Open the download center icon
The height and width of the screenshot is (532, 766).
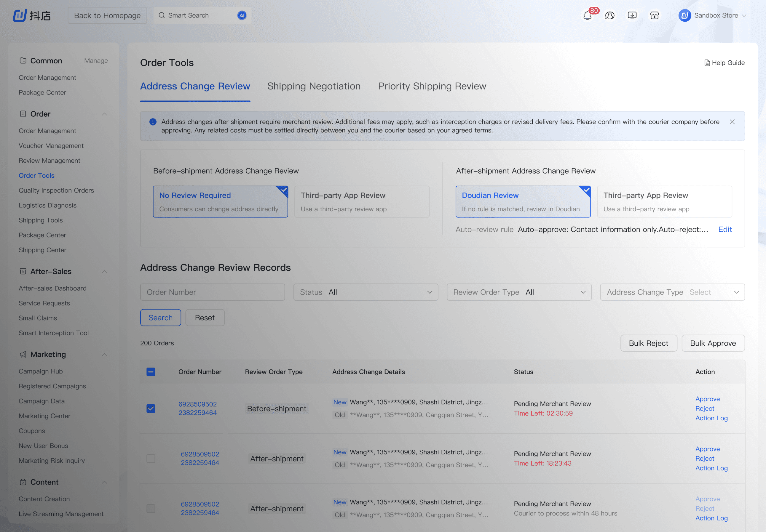point(632,16)
